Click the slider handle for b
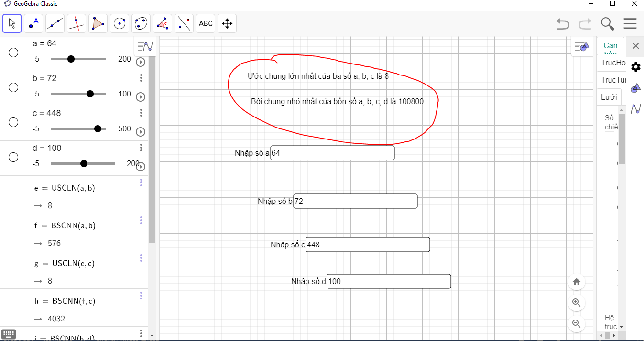644x341 pixels. pos(90,94)
